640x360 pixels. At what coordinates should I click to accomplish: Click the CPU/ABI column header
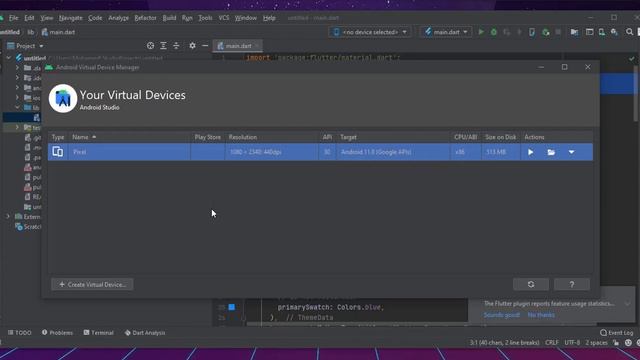pyautogui.click(x=465, y=137)
